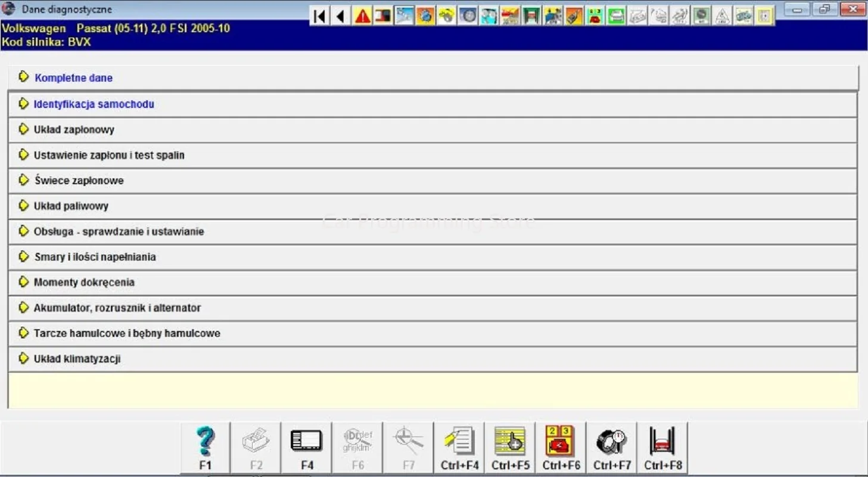Click the locomotive toolbar icon
The image size is (868, 477).
tap(553, 14)
